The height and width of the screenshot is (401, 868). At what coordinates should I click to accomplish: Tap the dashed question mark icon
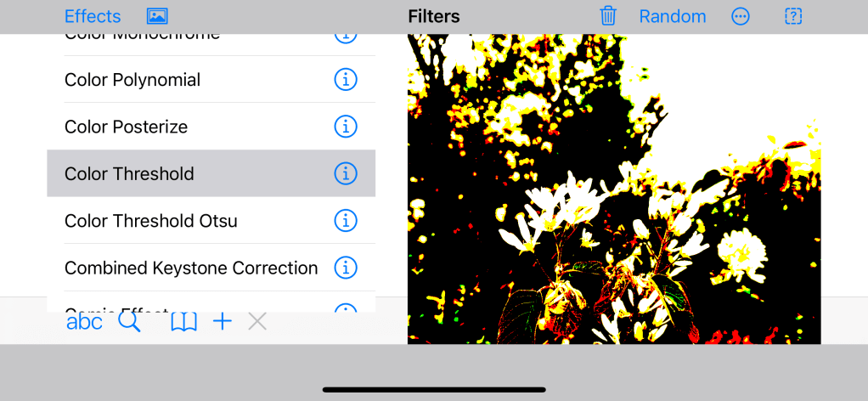tap(793, 16)
